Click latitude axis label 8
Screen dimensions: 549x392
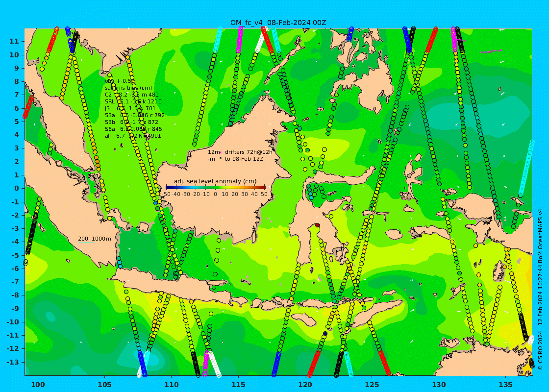[x=17, y=81]
